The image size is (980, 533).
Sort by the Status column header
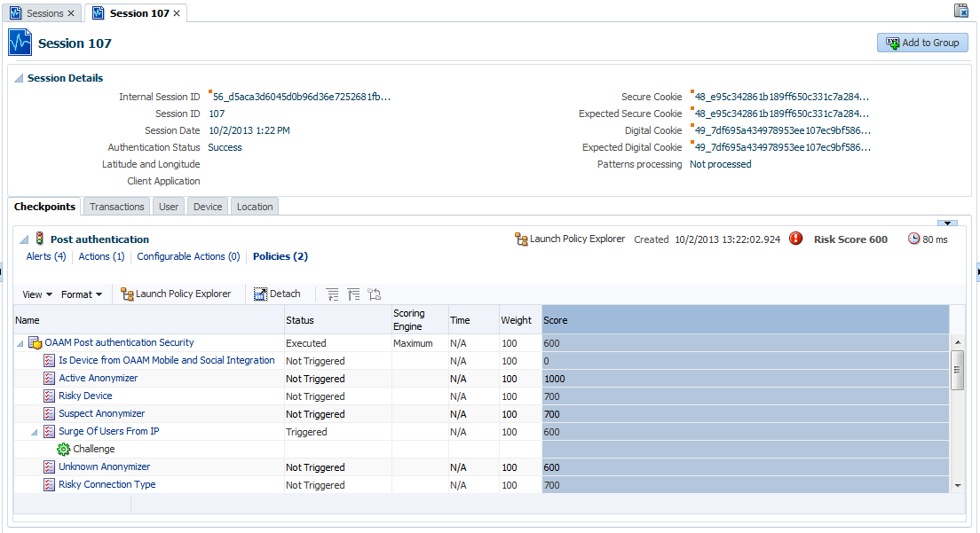pos(338,319)
